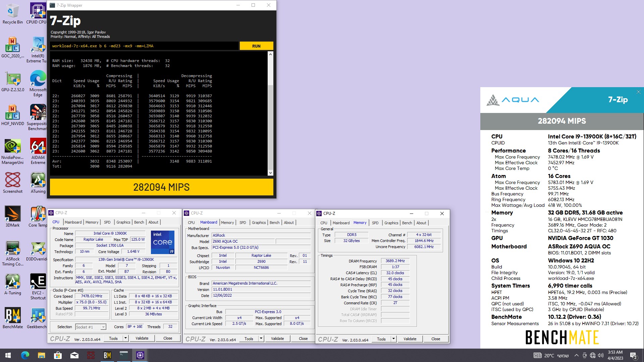Select Graphics tab in first CPU-Z window
Image resolution: width=644 pixels, height=362 pixels.
(x=123, y=222)
